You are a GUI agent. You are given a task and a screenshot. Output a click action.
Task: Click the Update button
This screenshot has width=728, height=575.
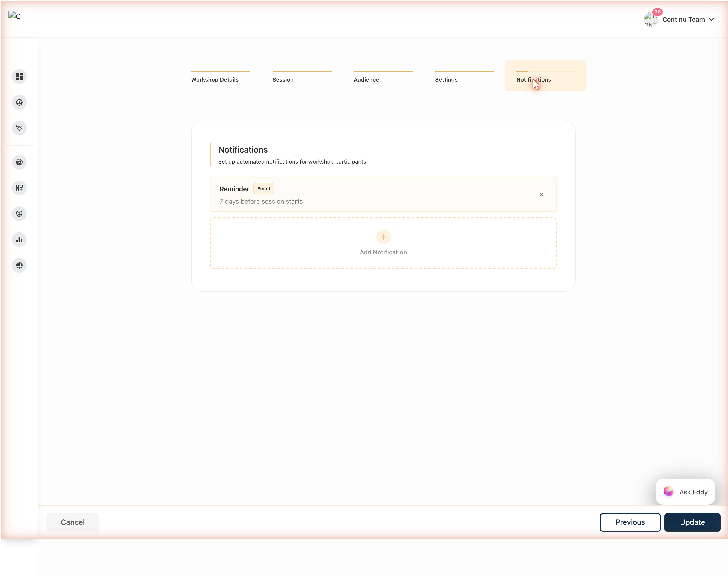tap(692, 522)
